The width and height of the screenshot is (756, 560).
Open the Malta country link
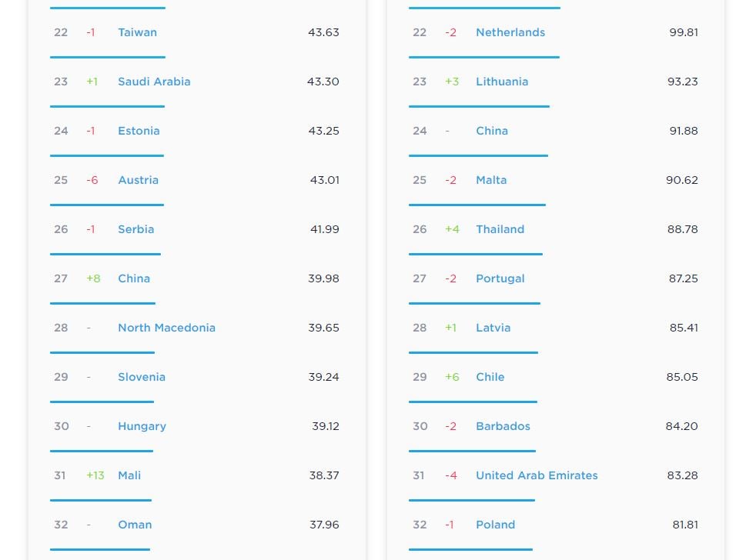click(491, 180)
